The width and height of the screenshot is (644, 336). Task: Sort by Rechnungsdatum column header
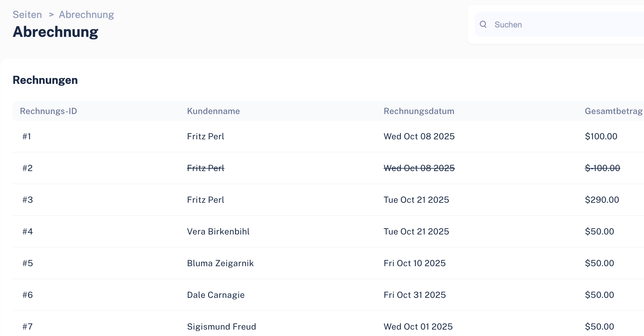click(x=419, y=111)
